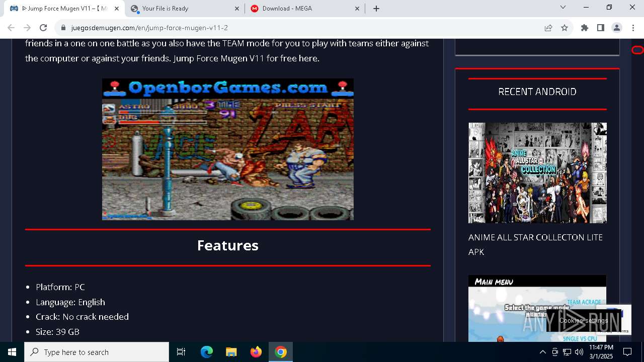Close the Your File is Ready tab
This screenshot has width=644, height=362.
click(x=237, y=9)
